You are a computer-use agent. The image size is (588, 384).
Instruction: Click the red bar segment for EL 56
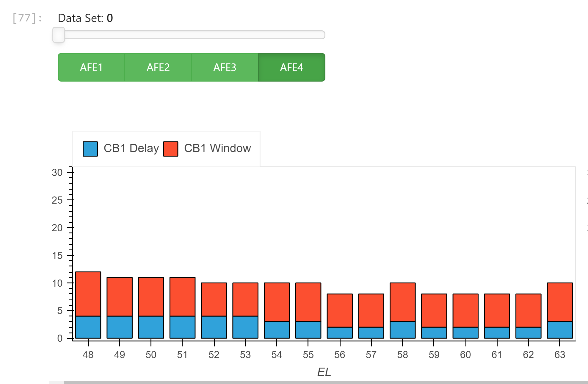point(340,310)
